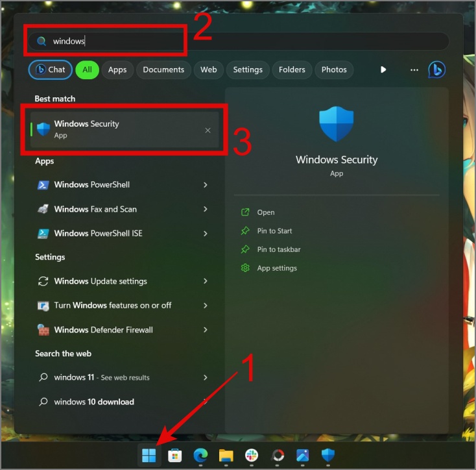
Task: Click the Windows Update settings refresh icon
Action: point(43,281)
